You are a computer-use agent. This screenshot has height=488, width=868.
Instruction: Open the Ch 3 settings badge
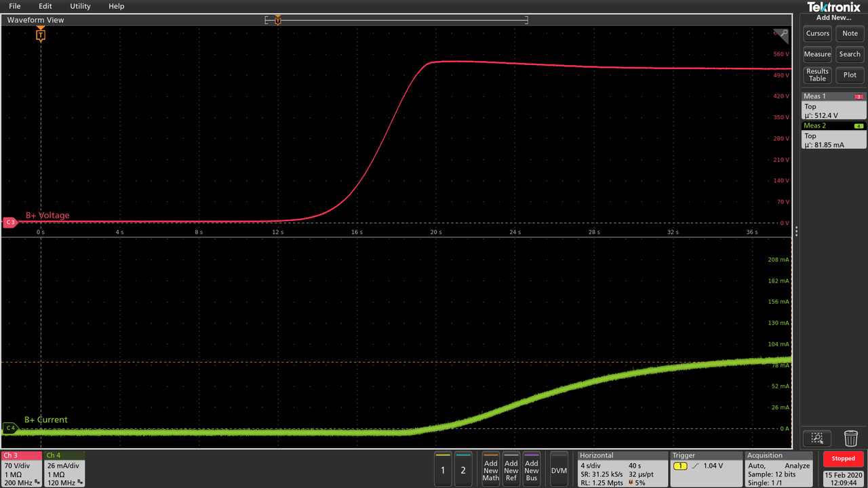tap(22, 468)
